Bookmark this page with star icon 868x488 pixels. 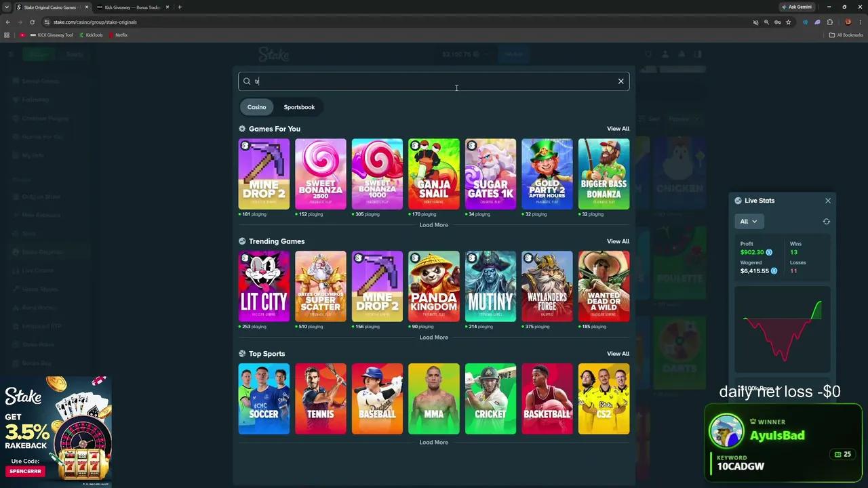point(788,22)
